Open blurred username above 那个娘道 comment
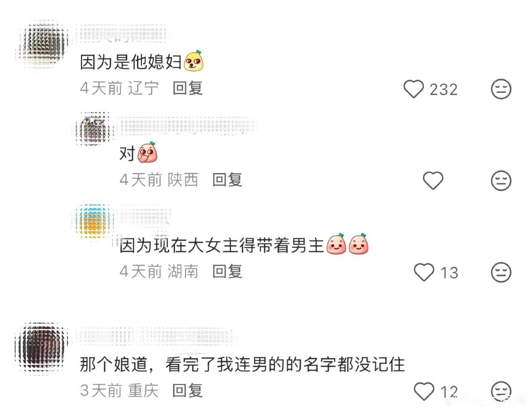The height and width of the screenshot is (411, 532). coord(156,338)
